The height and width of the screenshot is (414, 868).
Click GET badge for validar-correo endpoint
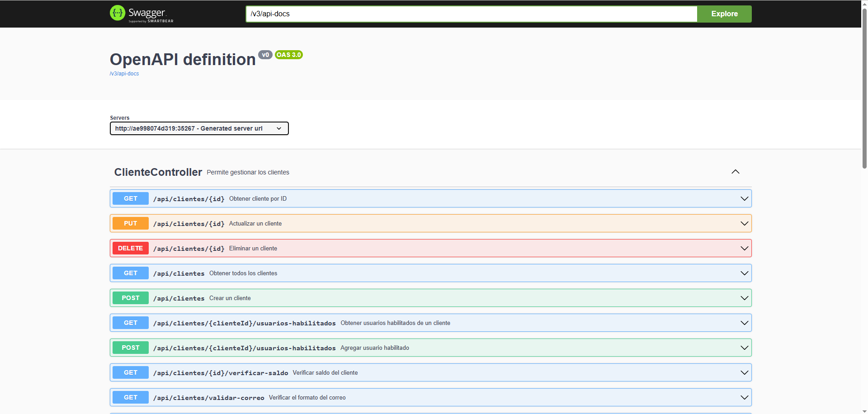tap(130, 398)
